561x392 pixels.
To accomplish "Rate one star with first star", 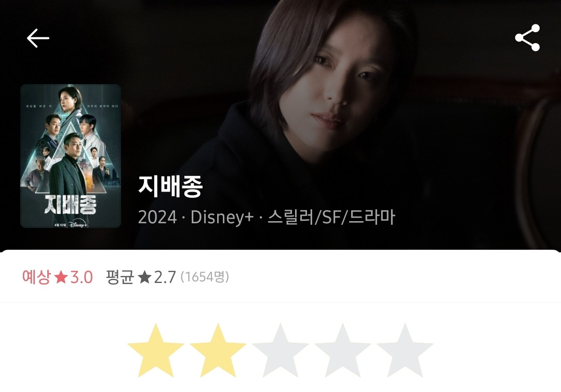I will (x=156, y=350).
